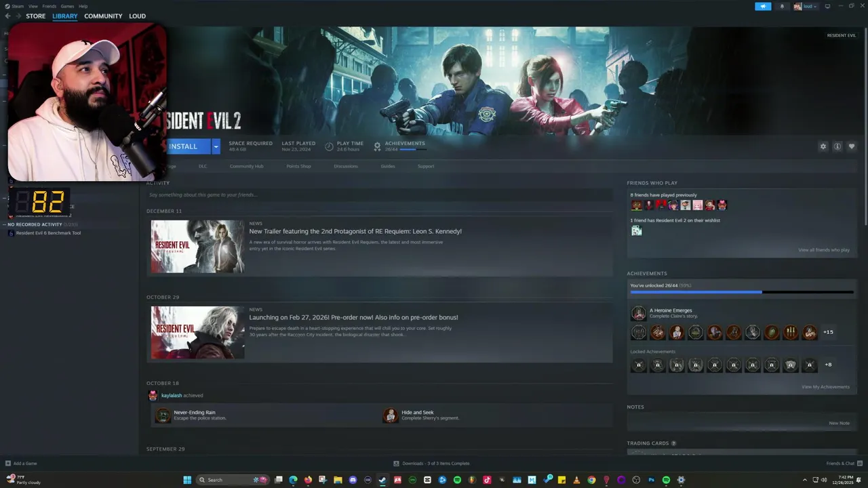Open Photoshop from the taskbar
This screenshot has width=868, height=488.
[651, 480]
